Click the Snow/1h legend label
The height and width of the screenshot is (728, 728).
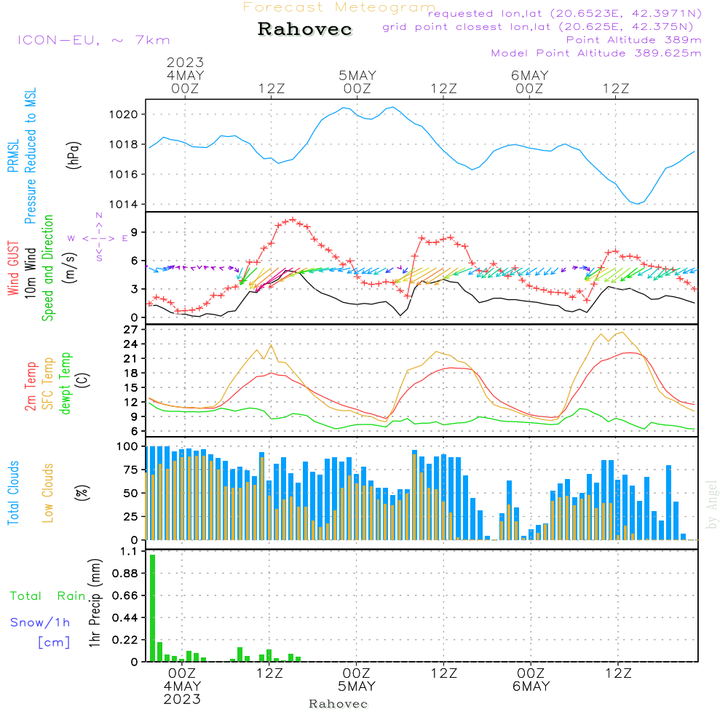(x=40, y=622)
